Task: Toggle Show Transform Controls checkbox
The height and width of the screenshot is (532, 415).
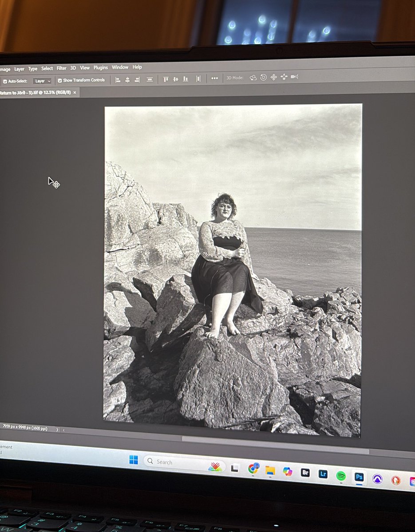Action: 60,81
